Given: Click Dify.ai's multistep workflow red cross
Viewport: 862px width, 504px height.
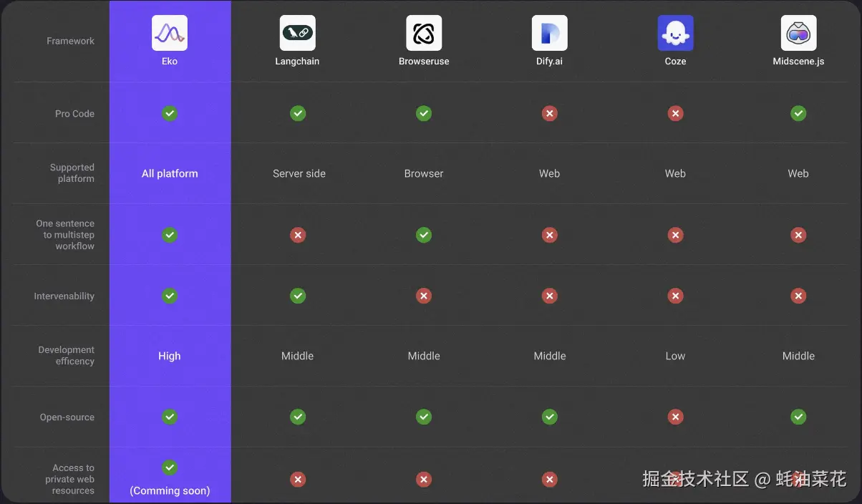Looking at the screenshot, I should [x=550, y=235].
